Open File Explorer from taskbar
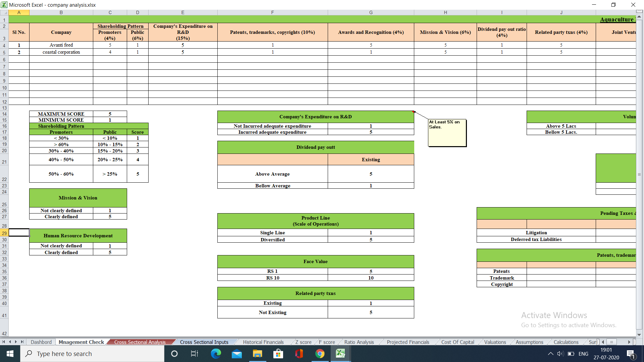Image resolution: width=644 pixels, height=362 pixels. pyautogui.click(x=257, y=354)
